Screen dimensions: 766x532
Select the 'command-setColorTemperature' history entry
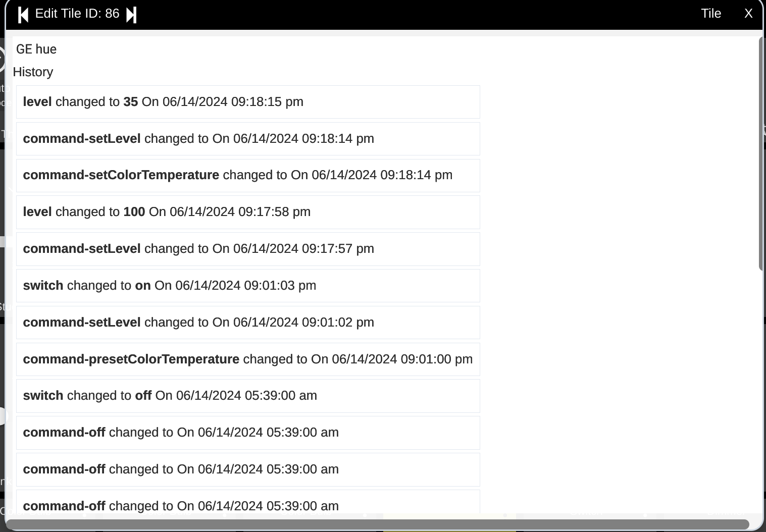[x=247, y=175]
